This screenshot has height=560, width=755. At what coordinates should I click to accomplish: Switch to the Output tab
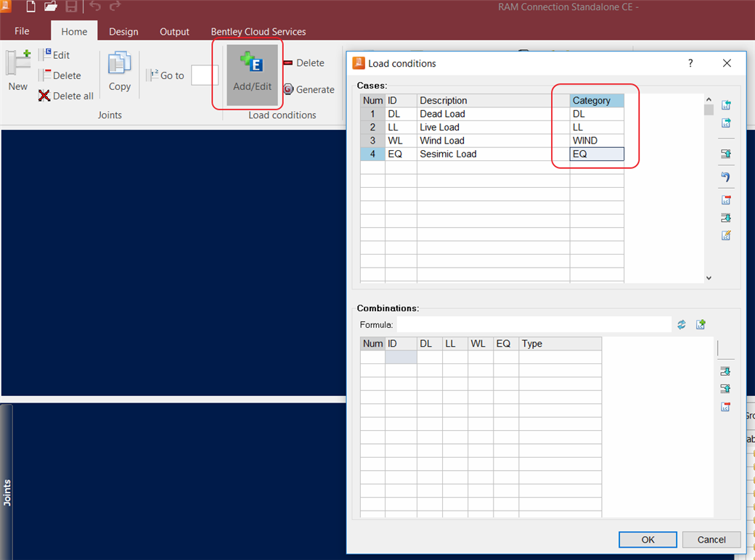(174, 31)
